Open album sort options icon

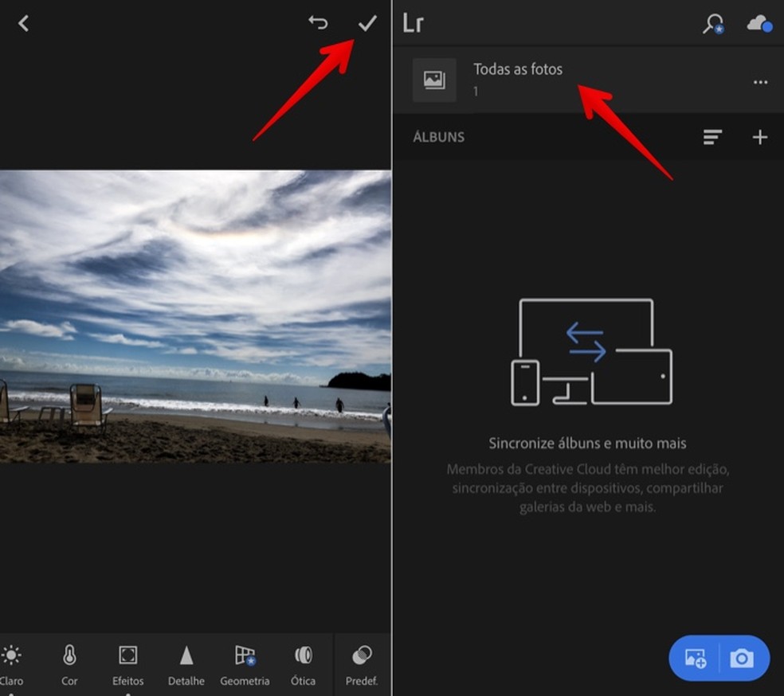(x=712, y=137)
